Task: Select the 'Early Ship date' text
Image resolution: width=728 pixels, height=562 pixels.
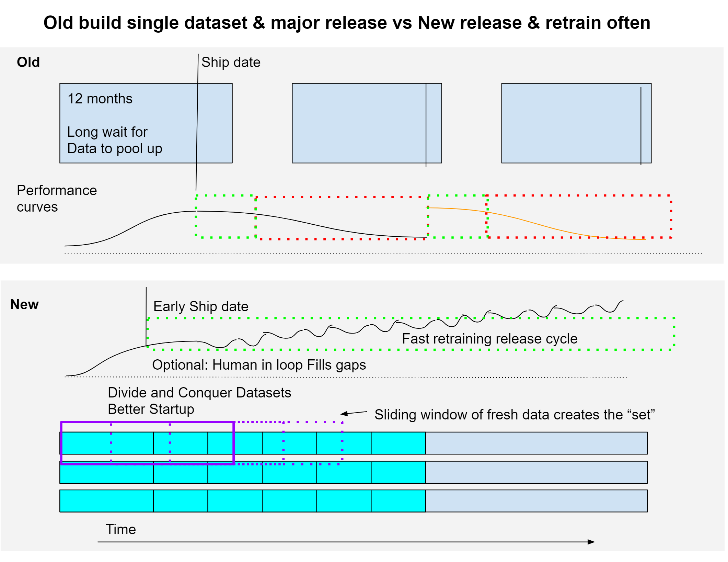Action: tap(201, 306)
